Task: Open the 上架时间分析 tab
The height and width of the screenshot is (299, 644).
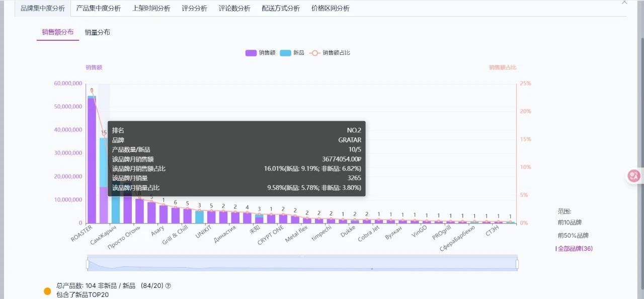Action: pyautogui.click(x=151, y=9)
